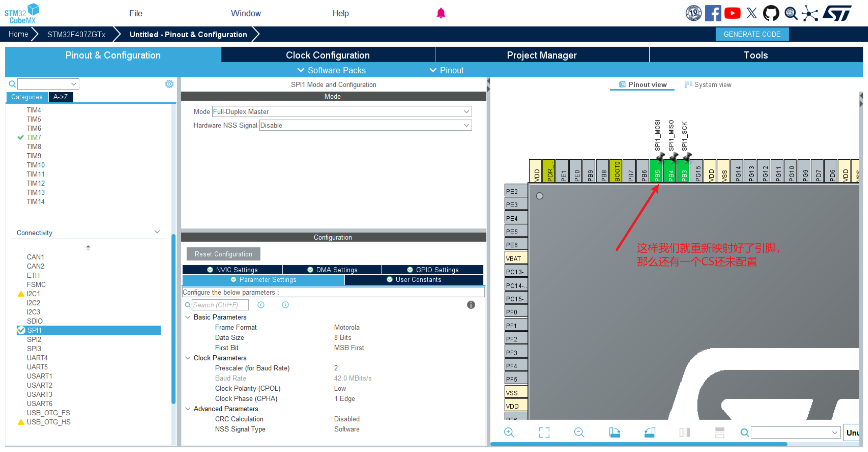The width and height of the screenshot is (868, 452).
Task: Open the GitHub icon link
Action: pos(771,13)
